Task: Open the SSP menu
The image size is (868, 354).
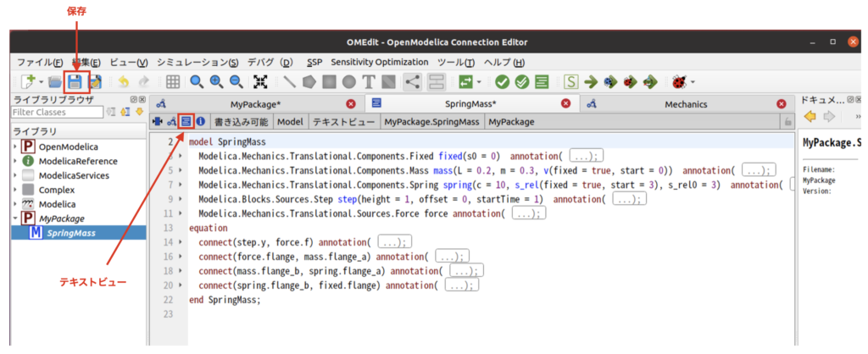Action: point(314,62)
